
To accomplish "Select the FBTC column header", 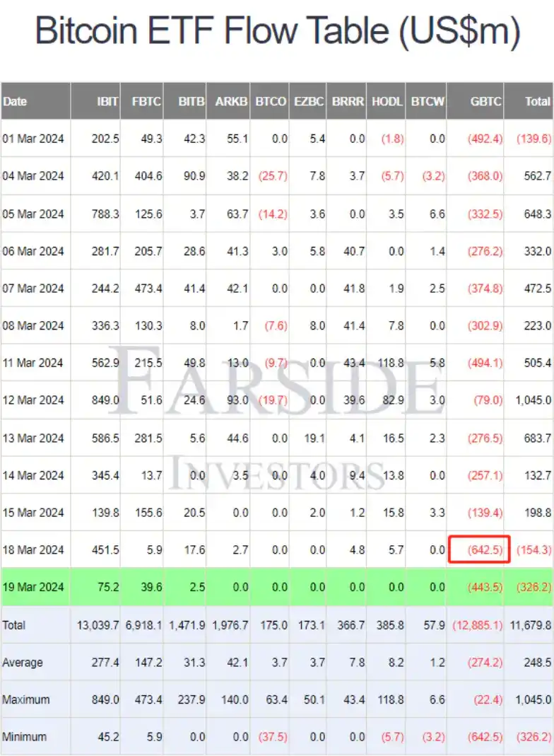I will pos(146,101).
